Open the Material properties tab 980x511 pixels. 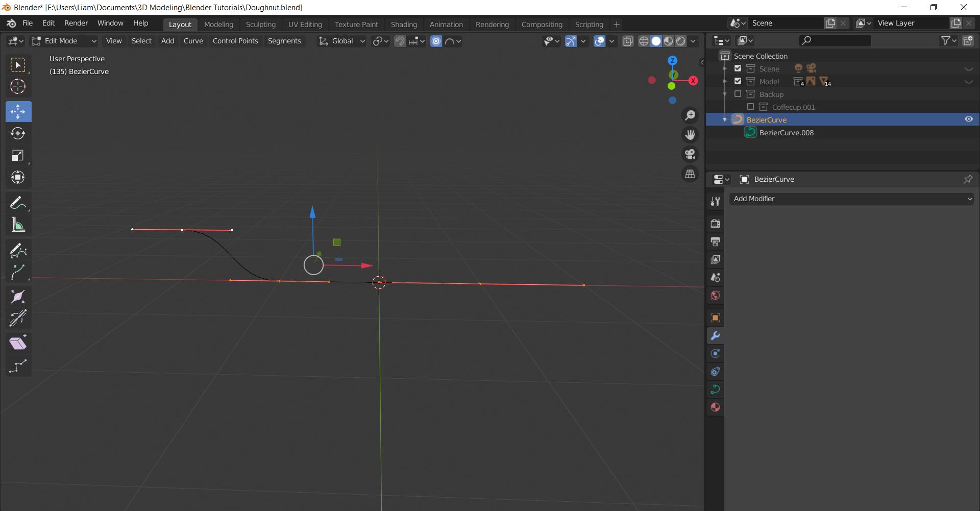click(715, 407)
